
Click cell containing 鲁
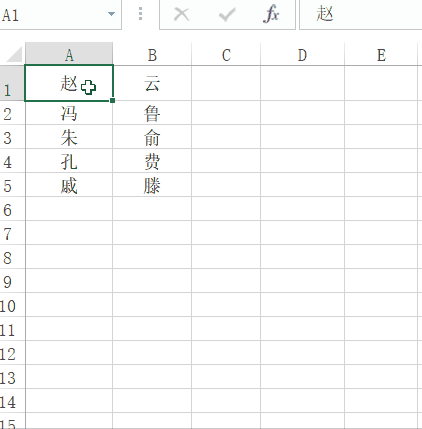152,113
